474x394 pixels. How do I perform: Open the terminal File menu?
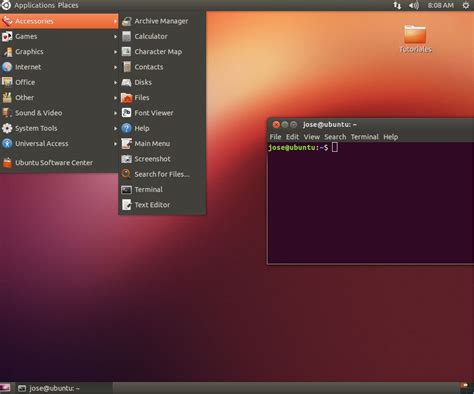tap(275, 137)
